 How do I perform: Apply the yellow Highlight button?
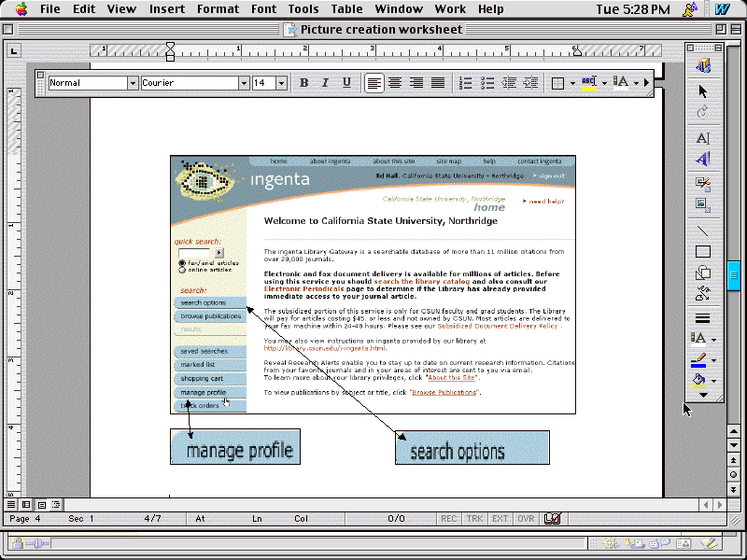[589, 83]
